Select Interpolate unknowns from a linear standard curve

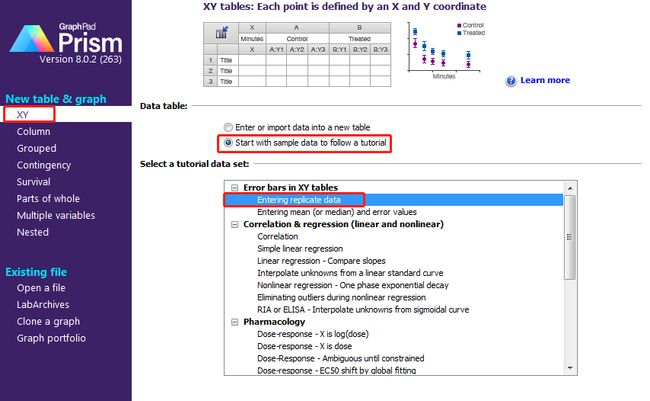pyautogui.click(x=350, y=273)
